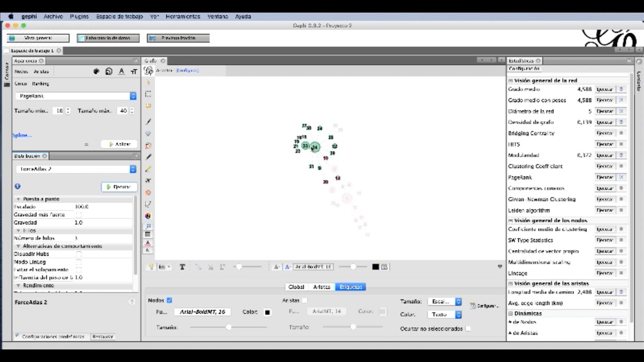Collapse the Dinámicas section
Viewport: 644px width, 362px height.
[x=511, y=313]
